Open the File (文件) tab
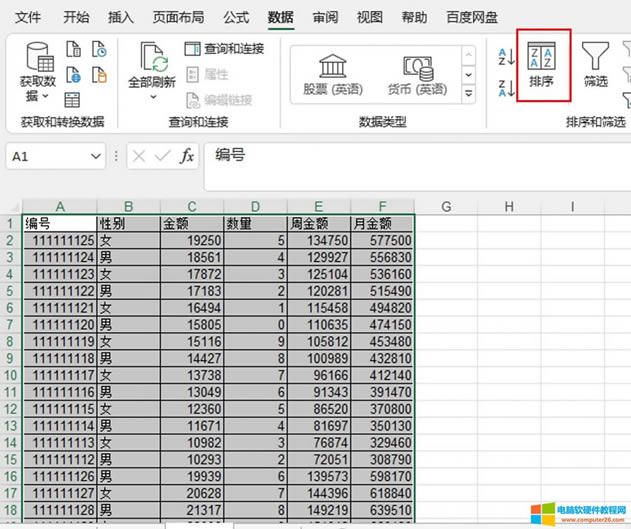The width and height of the screenshot is (631, 529). click(x=29, y=17)
